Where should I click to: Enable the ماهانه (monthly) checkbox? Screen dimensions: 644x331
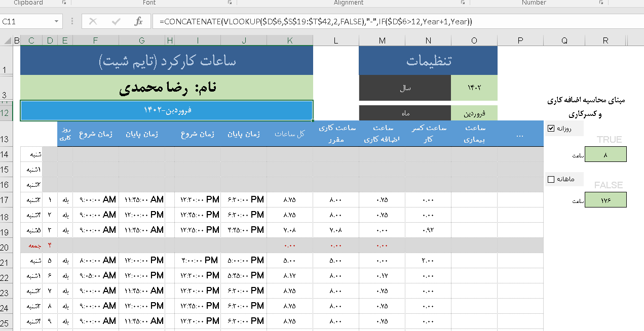pyautogui.click(x=550, y=179)
